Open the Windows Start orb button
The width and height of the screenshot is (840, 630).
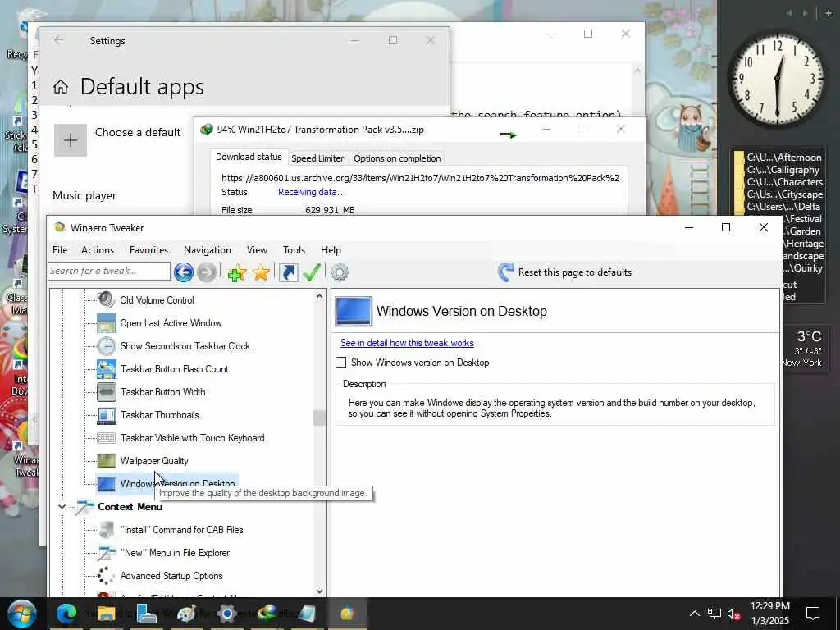21,614
